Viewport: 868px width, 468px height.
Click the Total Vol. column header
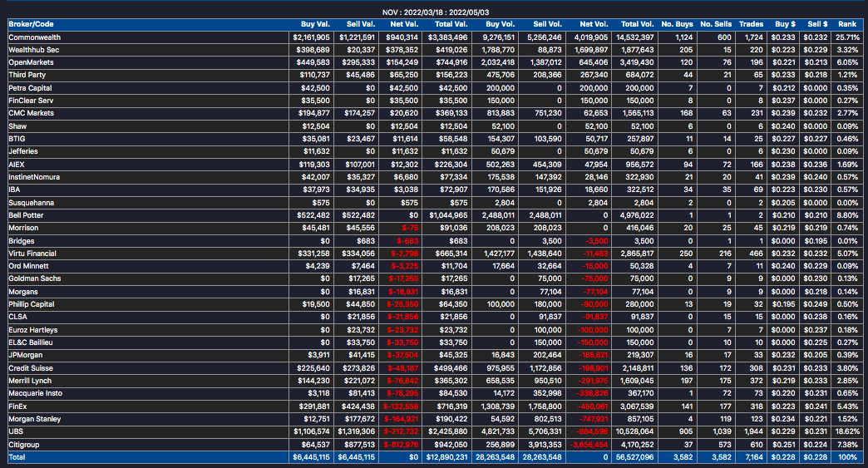[x=637, y=24]
